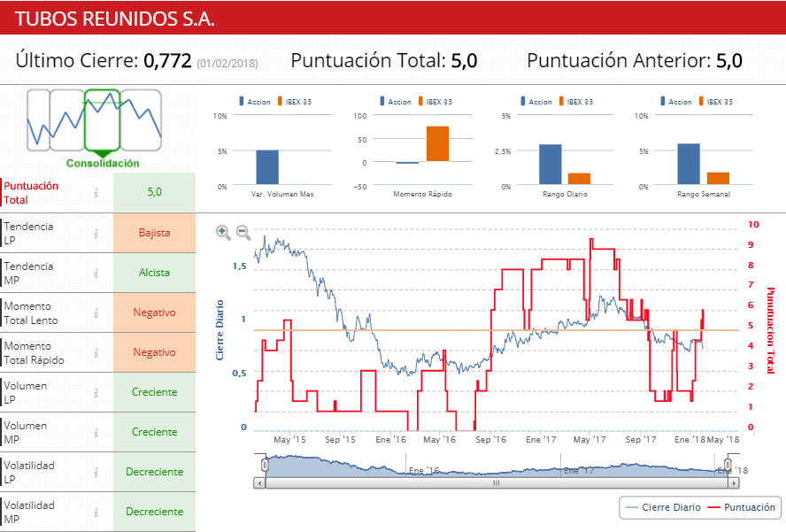
Task: Click the Último Cierre value 0,772
Action: pos(167,61)
